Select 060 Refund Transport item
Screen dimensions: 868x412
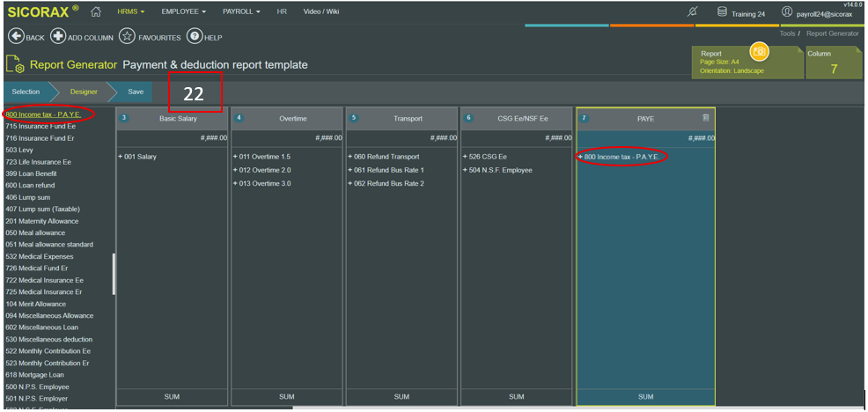tap(383, 157)
